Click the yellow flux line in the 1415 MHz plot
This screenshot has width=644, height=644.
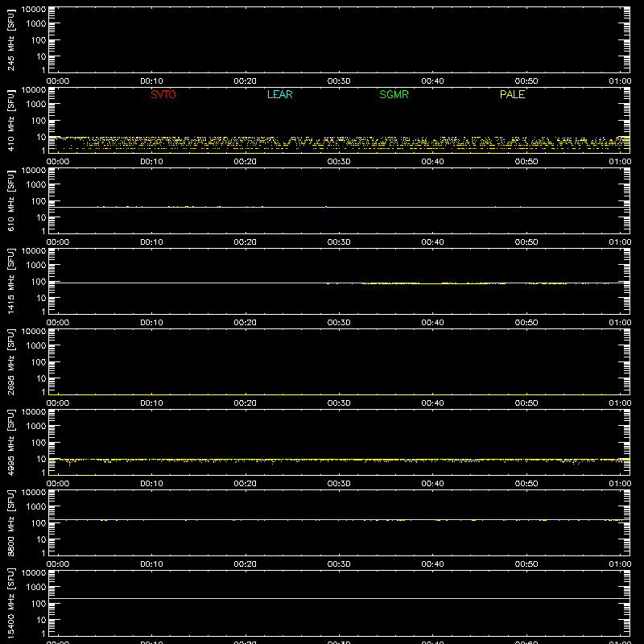click(x=339, y=283)
